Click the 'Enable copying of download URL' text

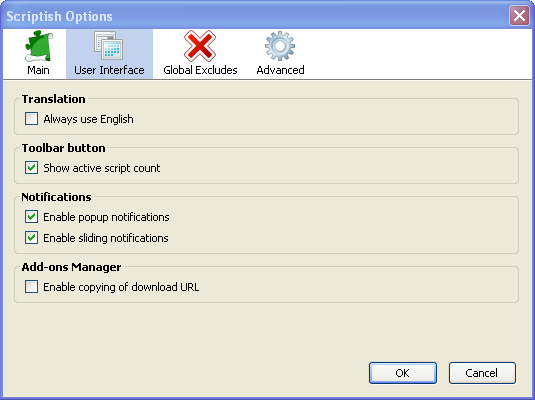point(121,287)
